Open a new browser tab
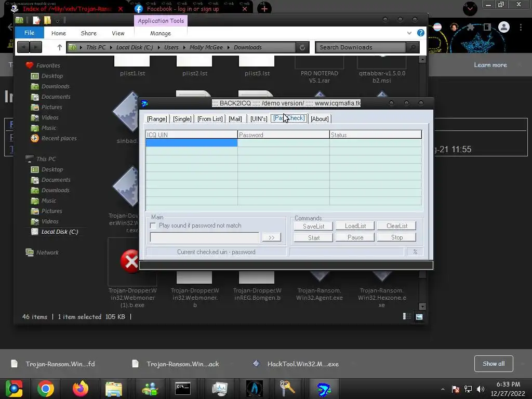 point(264,8)
